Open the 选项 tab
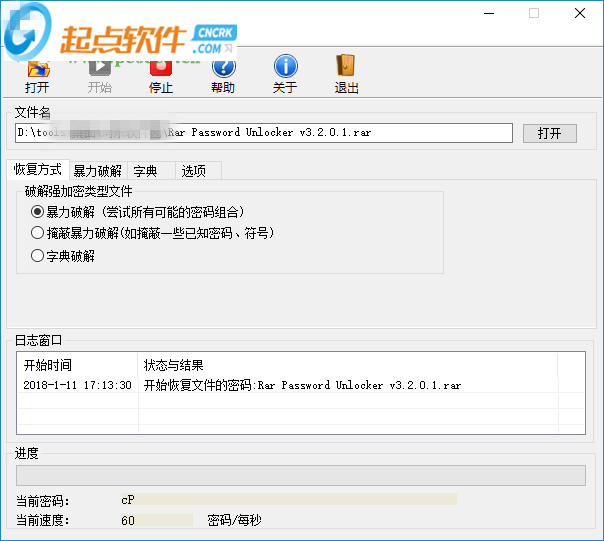The width and height of the screenshot is (604, 541). tap(198, 171)
